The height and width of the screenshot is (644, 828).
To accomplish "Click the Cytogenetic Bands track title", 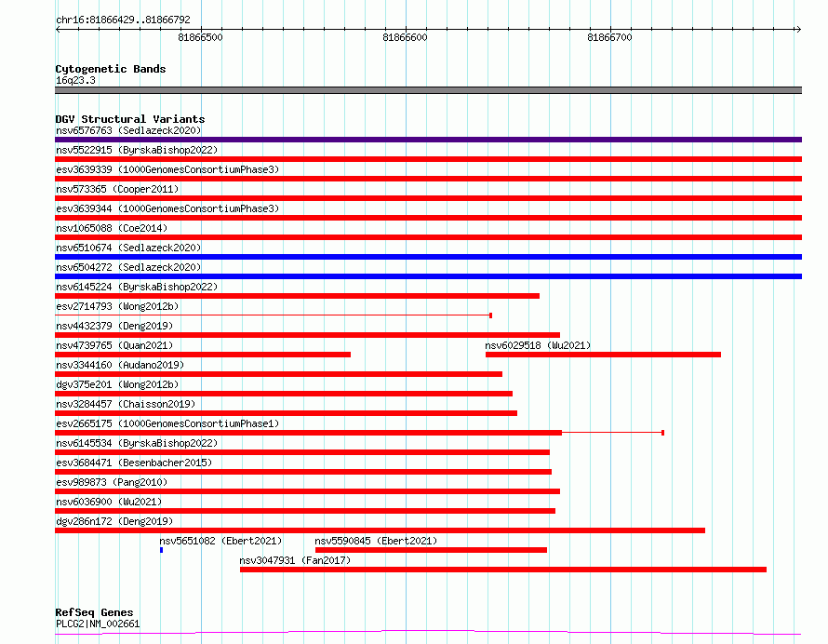I will pyautogui.click(x=111, y=69).
